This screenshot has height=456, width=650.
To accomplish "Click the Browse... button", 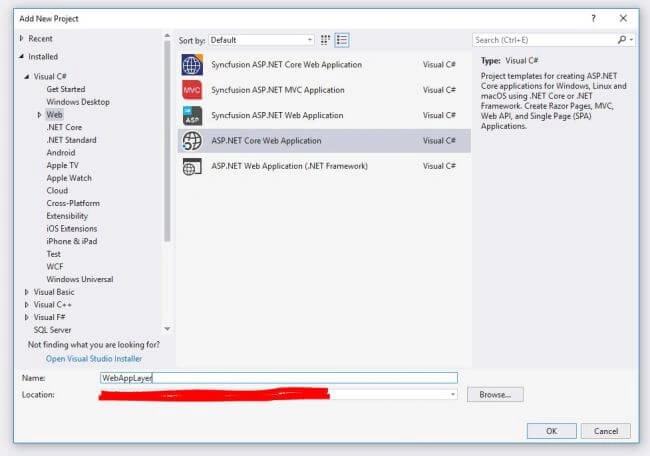I will [x=495, y=395].
